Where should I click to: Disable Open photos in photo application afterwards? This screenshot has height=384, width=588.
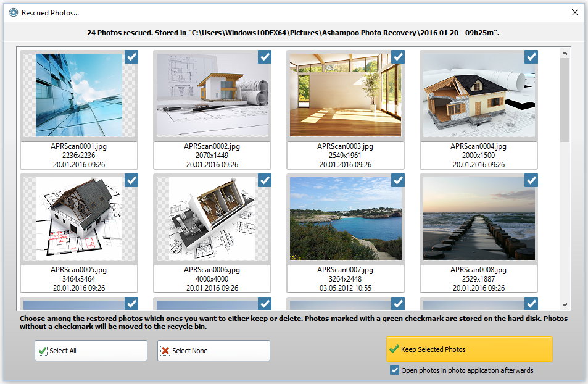coord(395,370)
